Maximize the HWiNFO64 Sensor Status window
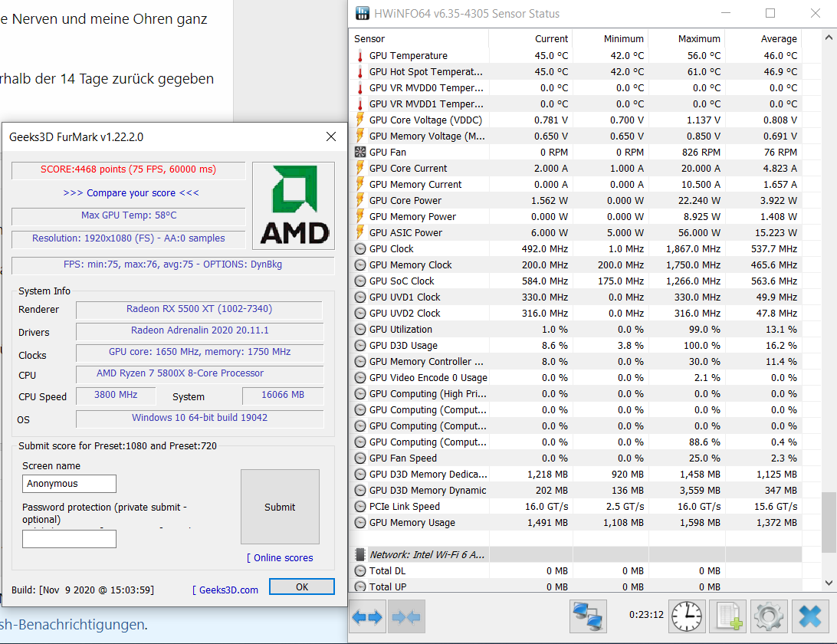 point(770,13)
